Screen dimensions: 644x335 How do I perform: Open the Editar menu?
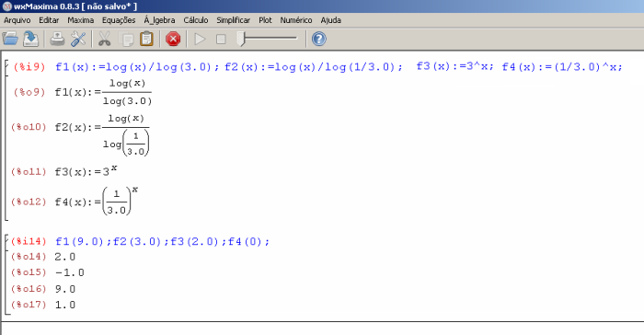click(49, 20)
